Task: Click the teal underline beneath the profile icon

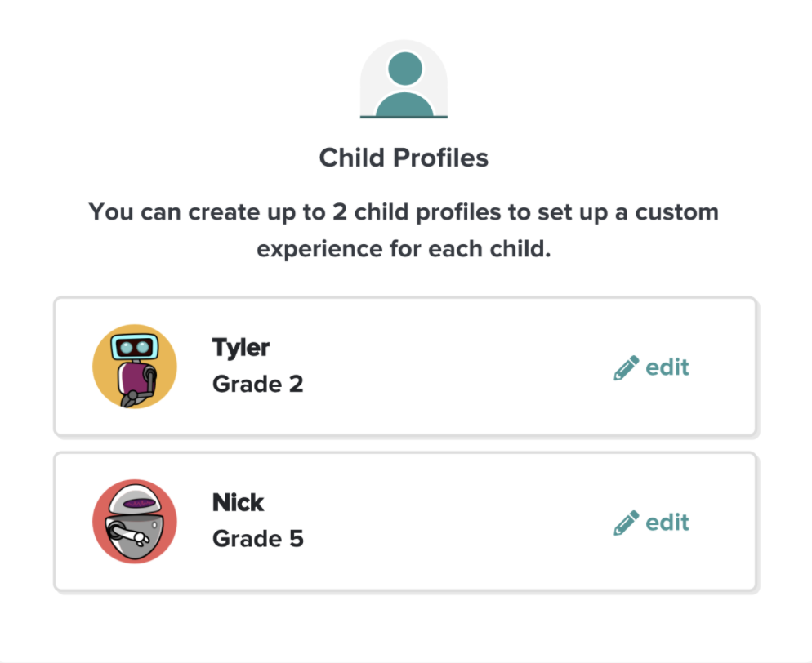Action: click(x=404, y=117)
